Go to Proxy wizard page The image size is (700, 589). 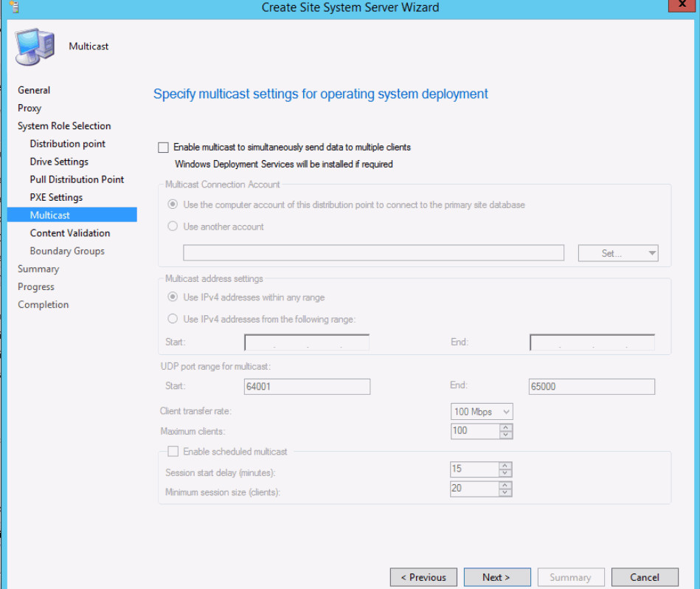[30, 108]
